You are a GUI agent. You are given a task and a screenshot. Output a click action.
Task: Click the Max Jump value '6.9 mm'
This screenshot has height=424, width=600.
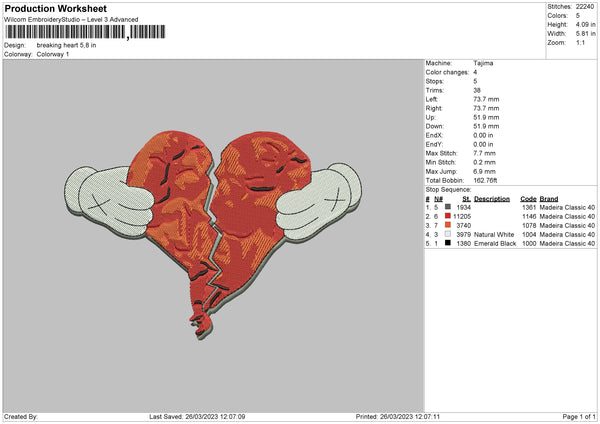484,171
